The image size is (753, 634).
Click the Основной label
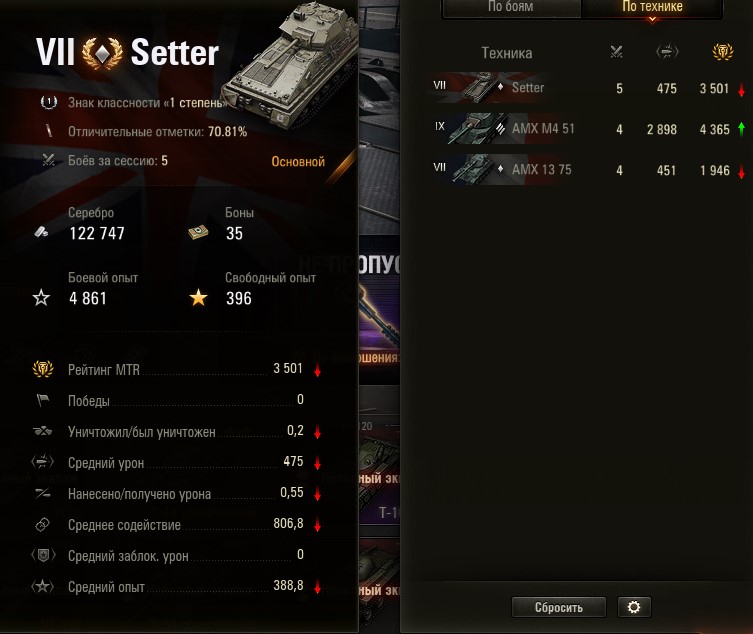point(298,162)
